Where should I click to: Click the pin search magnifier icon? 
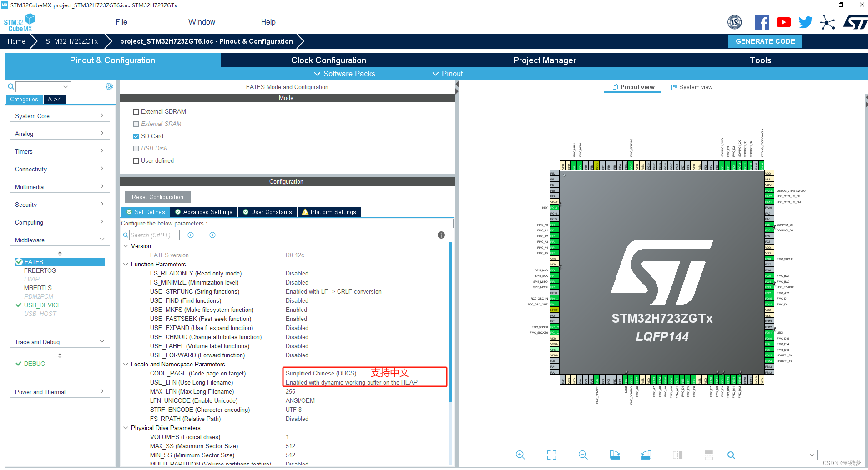(x=731, y=455)
